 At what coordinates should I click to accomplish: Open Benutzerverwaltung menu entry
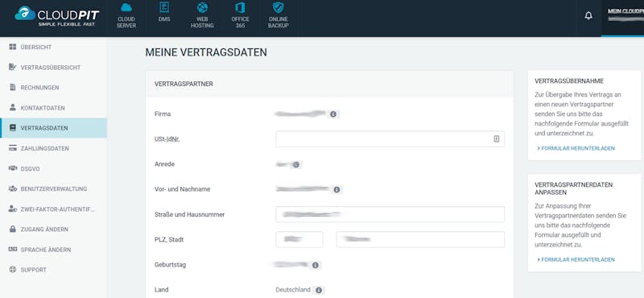(54, 188)
